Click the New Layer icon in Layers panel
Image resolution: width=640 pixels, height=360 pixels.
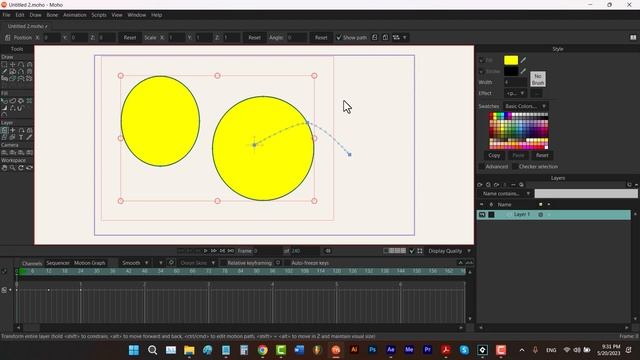click(480, 185)
